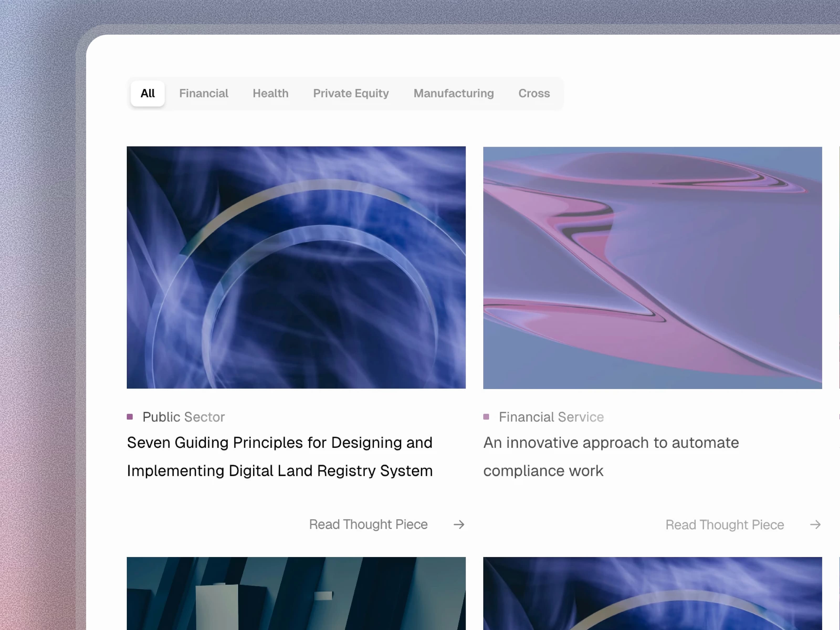This screenshot has height=630, width=840.
Task: Open Read Thought Piece link under Land Registry article
Action: [x=368, y=524]
